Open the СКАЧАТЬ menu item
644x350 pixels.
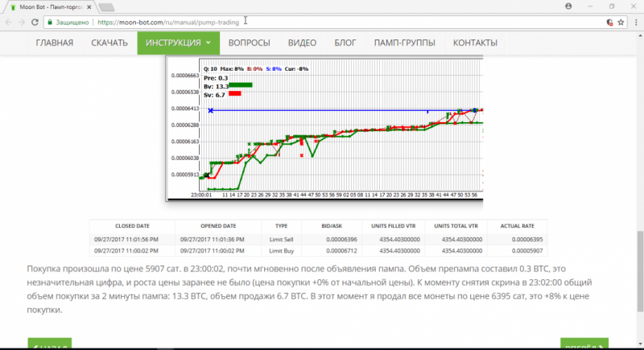pyautogui.click(x=109, y=43)
